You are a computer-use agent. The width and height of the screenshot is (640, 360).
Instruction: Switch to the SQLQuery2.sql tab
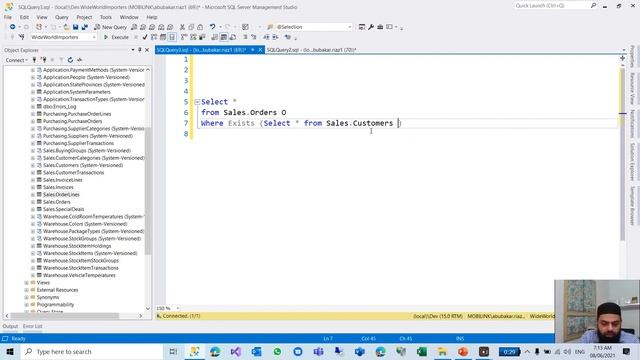click(x=311, y=50)
